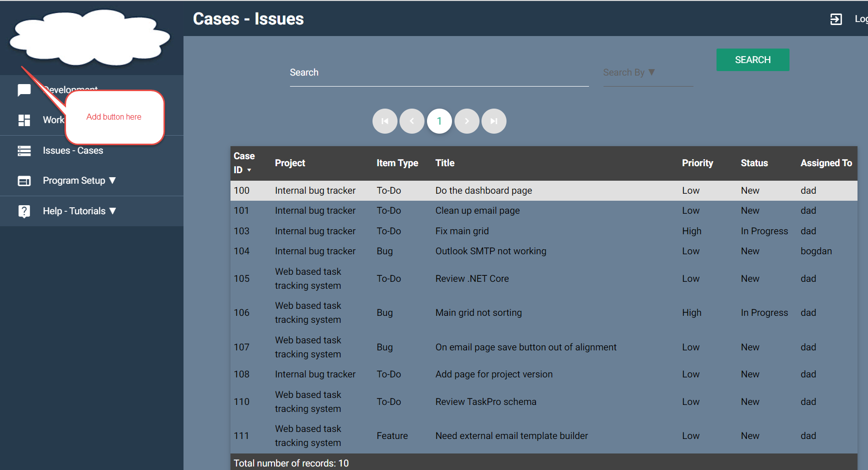Sort by the Item Type column header
Screen dimensions: 868x470
point(397,163)
